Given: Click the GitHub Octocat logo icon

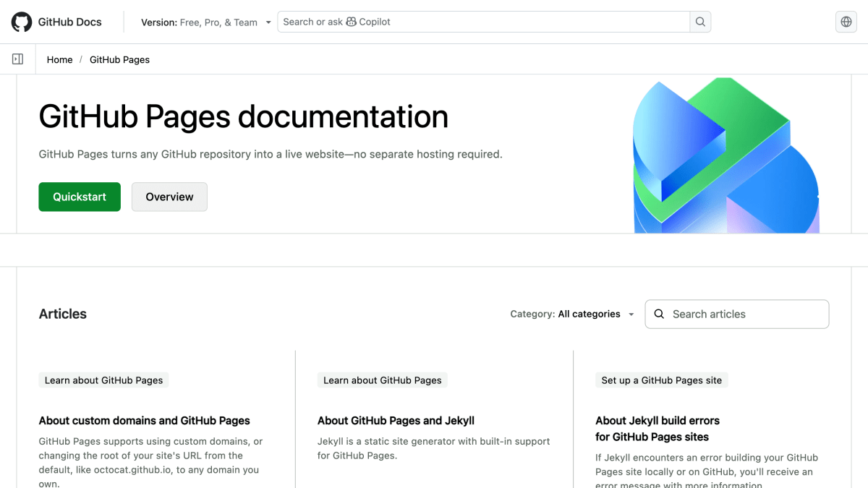Looking at the screenshot, I should (x=22, y=22).
